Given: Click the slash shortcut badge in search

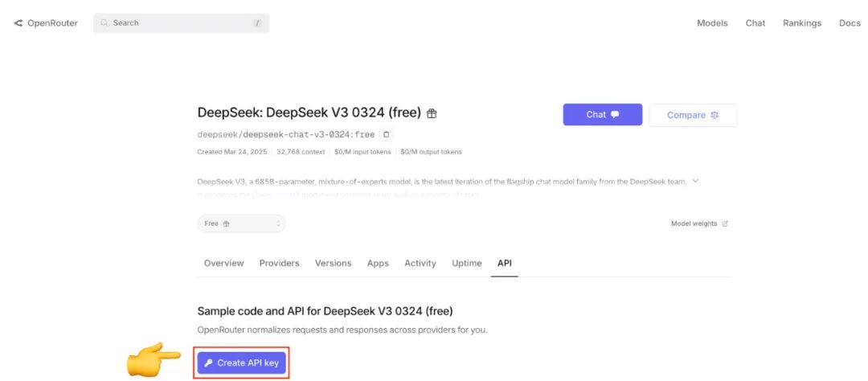Looking at the screenshot, I should (257, 23).
